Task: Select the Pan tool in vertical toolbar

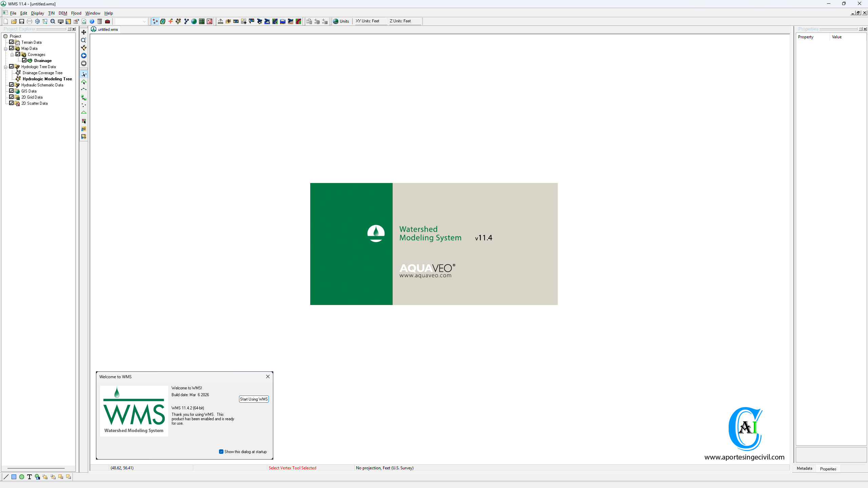Action: [84, 32]
